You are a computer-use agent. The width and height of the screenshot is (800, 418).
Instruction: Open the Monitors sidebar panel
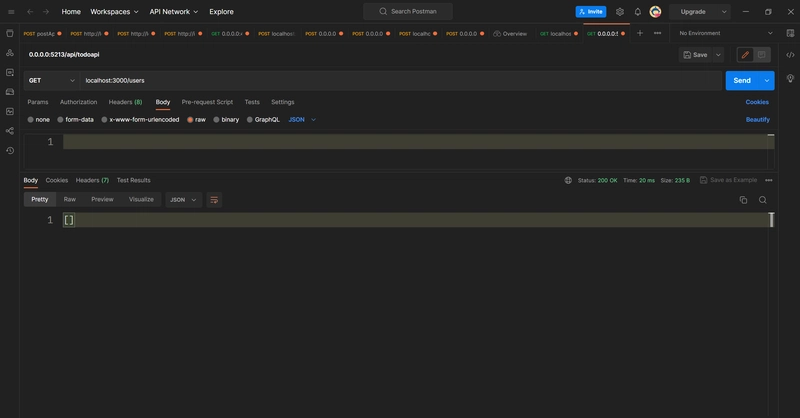pyautogui.click(x=10, y=111)
